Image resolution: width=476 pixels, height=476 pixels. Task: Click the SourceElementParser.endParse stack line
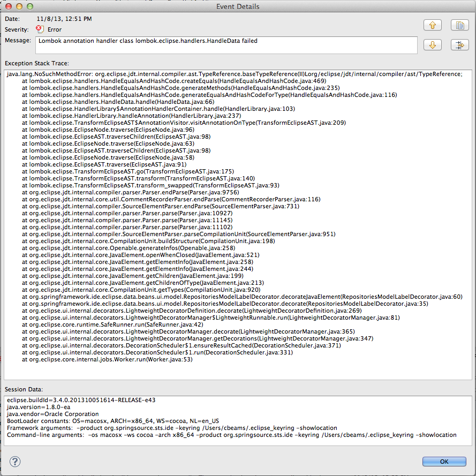click(x=161, y=207)
